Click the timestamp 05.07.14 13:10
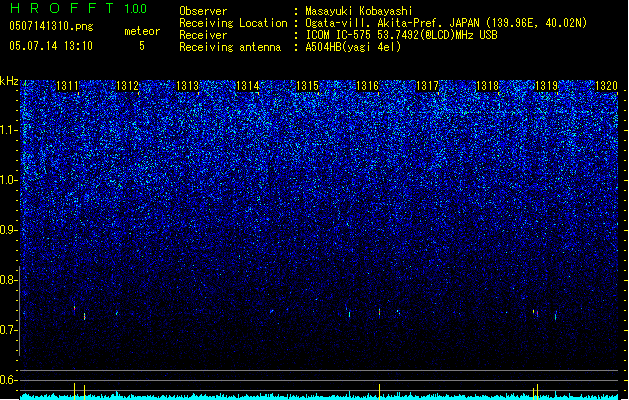The width and height of the screenshot is (629, 400). tap(51, 46)
